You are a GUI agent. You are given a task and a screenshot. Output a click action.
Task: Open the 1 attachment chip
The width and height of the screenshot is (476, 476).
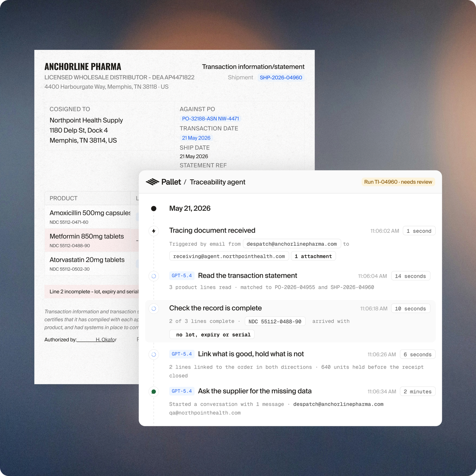pos(313,256)
